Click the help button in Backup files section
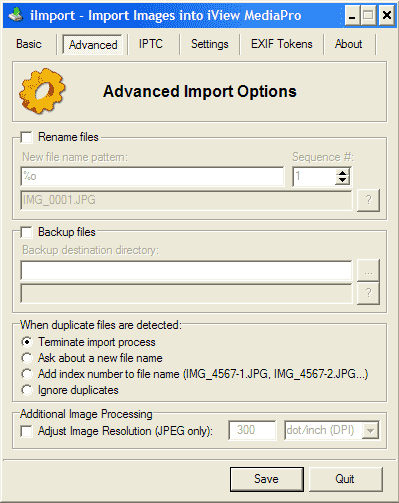This screenshot has width=399, height=503. pos(368,293)
